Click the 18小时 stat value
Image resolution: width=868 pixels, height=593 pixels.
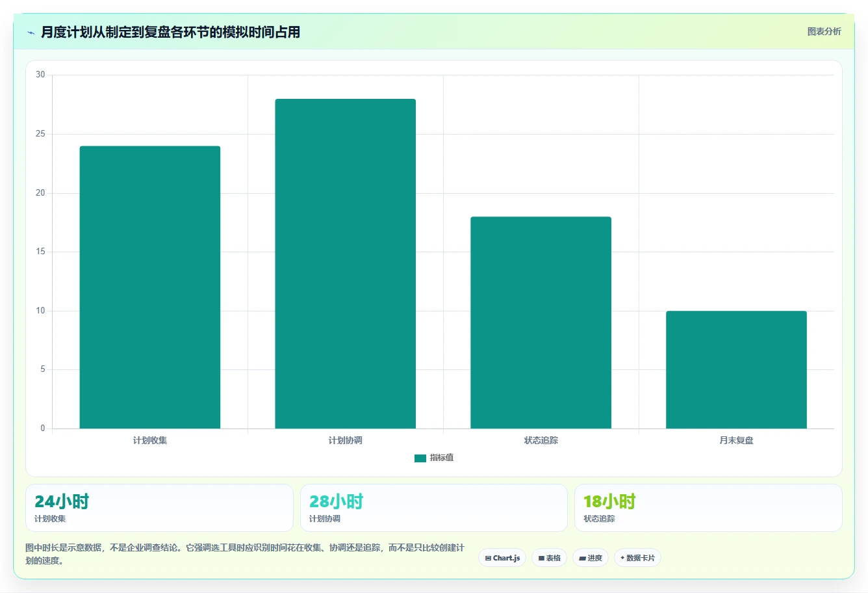pos(610,501)
